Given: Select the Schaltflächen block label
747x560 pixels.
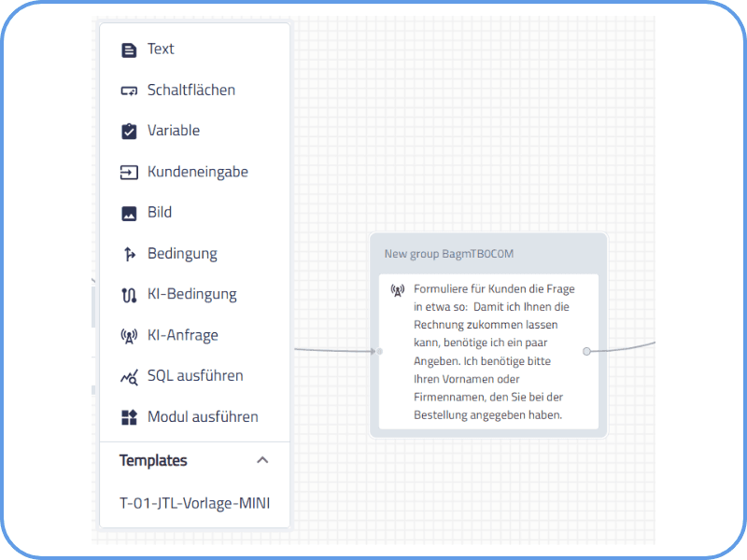Looking at the screenshot, I should (191, 90).
